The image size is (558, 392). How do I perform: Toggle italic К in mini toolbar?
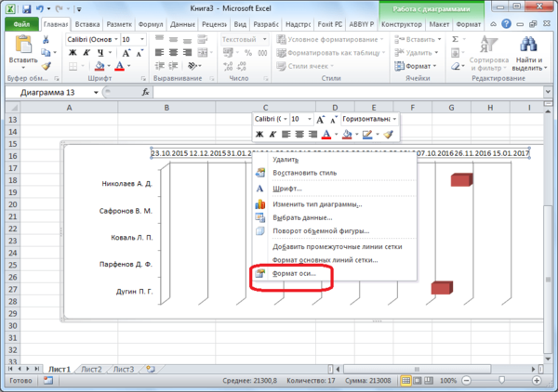[272, 135]
